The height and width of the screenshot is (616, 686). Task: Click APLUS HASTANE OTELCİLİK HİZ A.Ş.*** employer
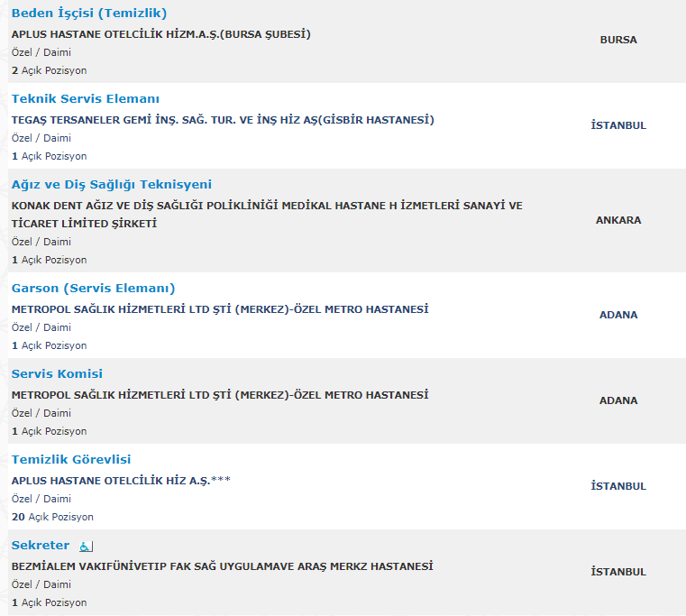coord(121,481)
